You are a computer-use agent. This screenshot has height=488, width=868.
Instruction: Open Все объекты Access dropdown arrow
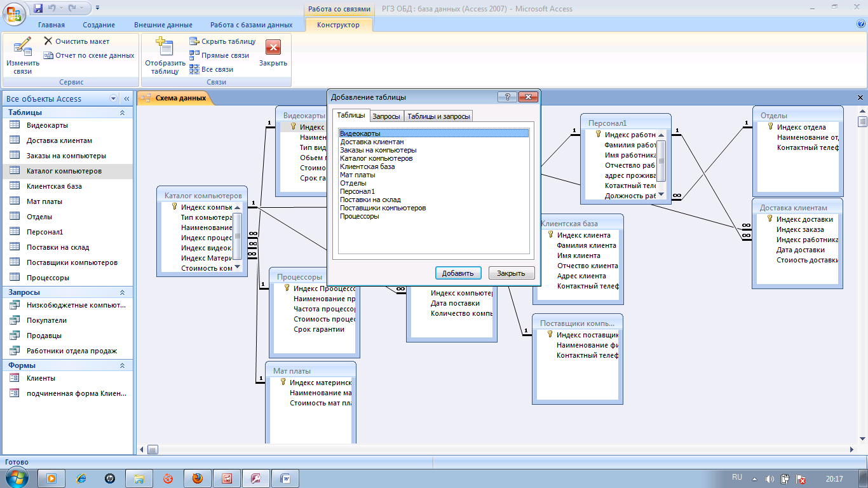114,98
